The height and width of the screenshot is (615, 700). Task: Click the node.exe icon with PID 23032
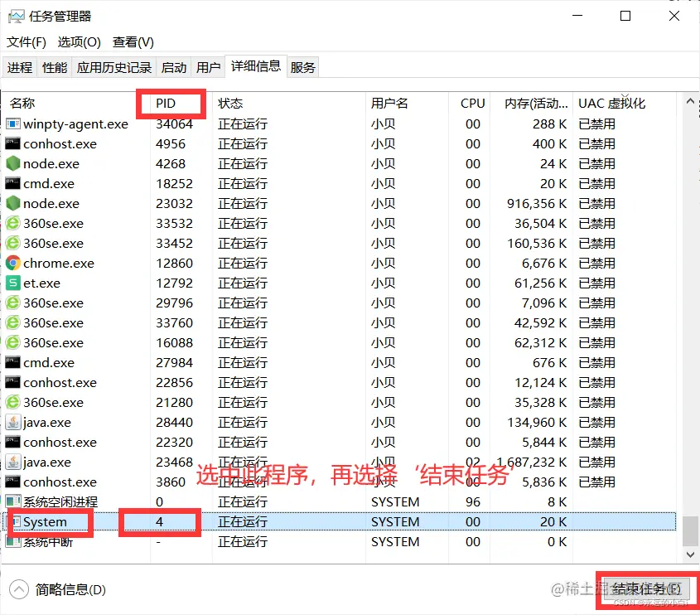pos(13,203)
